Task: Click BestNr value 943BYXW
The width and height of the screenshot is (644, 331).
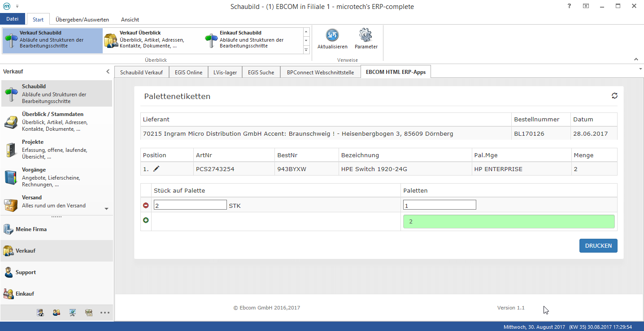Action: pyautogui.click(x=292, y=169)
